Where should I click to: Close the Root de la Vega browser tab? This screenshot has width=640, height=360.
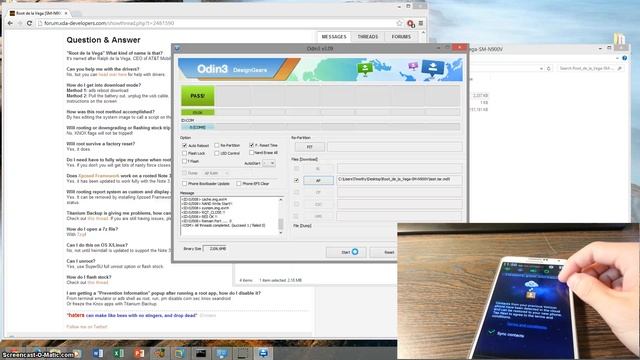[x=66, y=13]
